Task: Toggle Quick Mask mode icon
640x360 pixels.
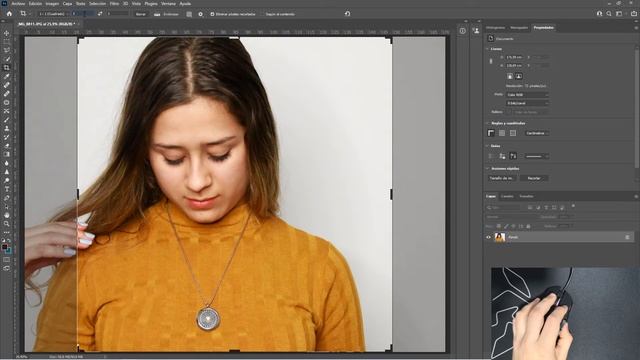Action: [7, 260]
